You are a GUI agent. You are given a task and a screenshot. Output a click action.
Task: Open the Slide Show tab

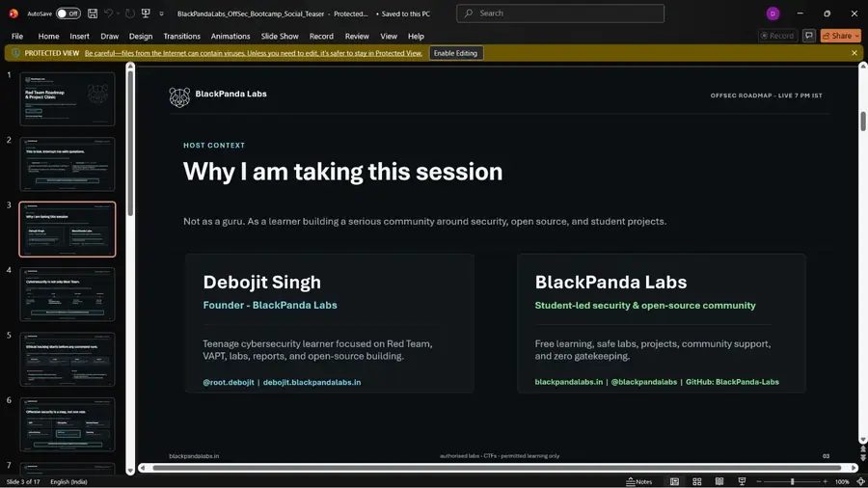(x=280, y=36)
